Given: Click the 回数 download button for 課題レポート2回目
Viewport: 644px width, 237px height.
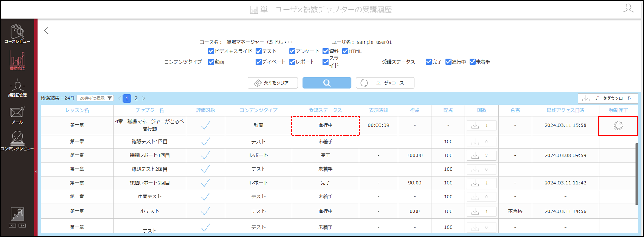Looking at the screenshot, I should tap(482, 183).
